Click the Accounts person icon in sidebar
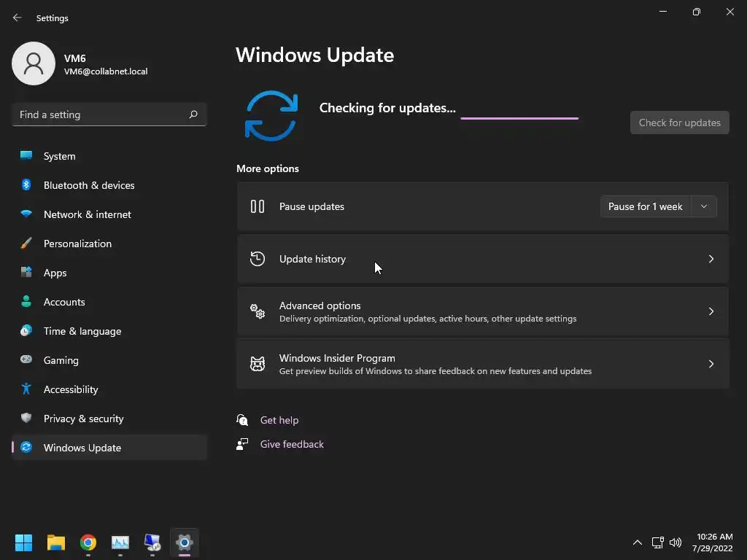This screenshot has width=747, height=560. [x=26, y=301]
